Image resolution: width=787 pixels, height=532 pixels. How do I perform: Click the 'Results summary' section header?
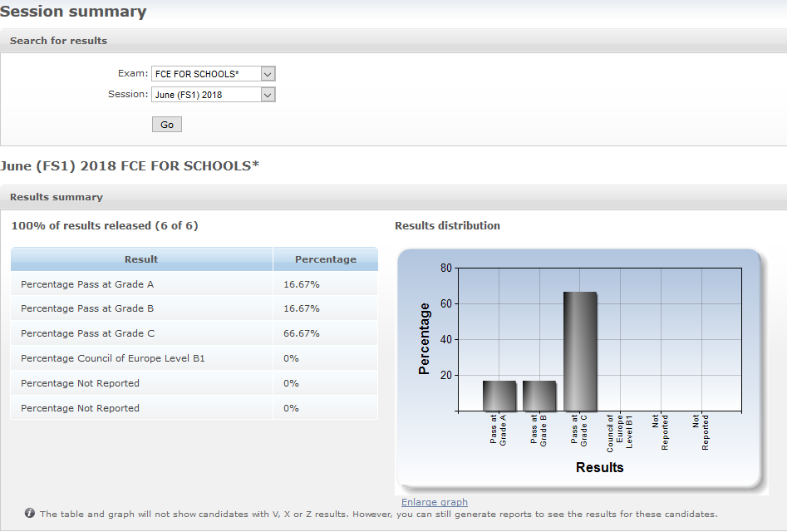(57, 197)
